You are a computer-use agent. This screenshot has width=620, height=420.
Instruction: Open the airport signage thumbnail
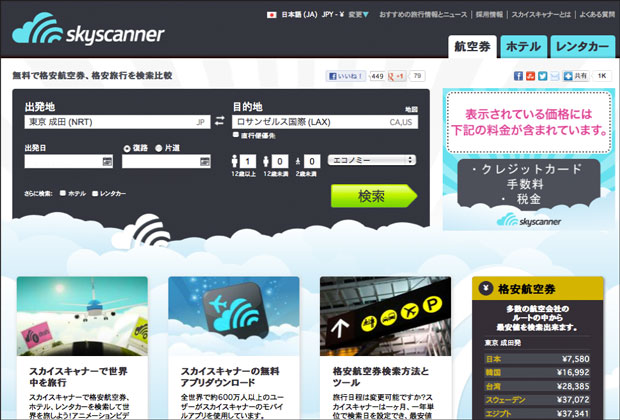click(386, 316)
